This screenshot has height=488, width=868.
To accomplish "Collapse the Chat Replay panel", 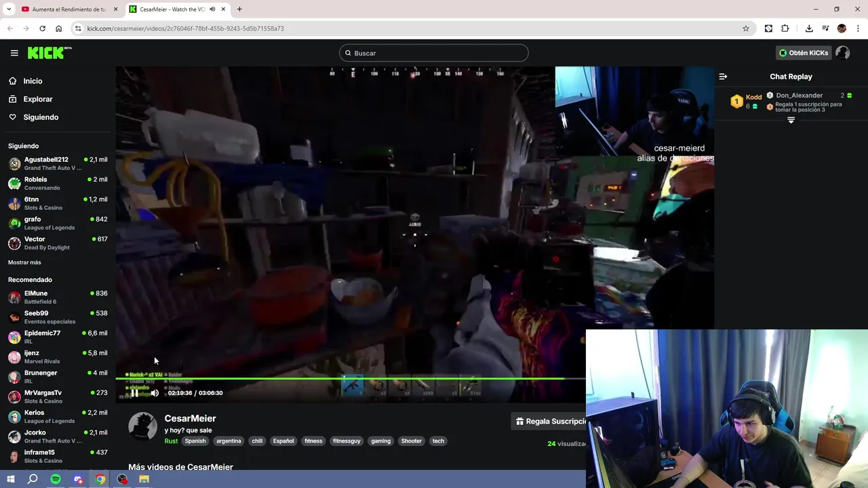I will coord(723,77).
